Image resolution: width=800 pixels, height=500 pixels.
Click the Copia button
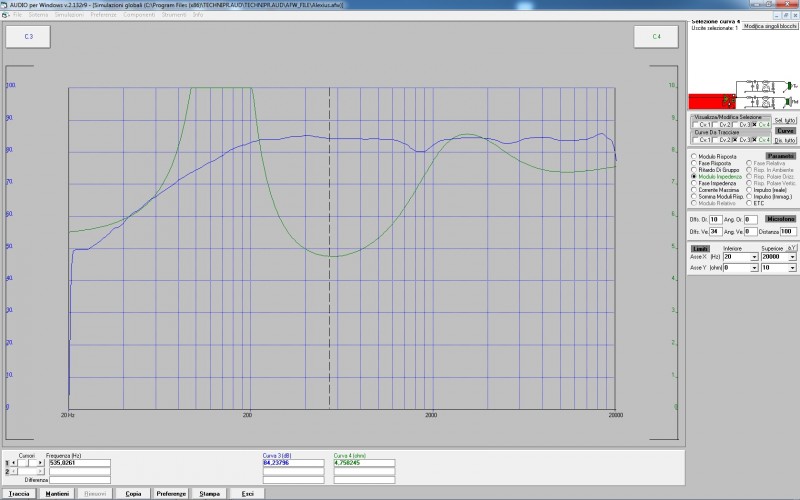click(x=133, y=493)
